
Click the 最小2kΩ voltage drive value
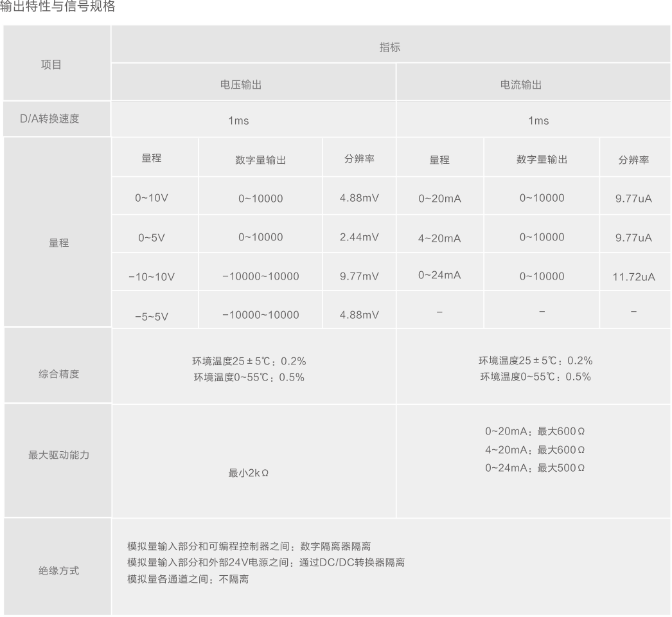coord(249,473)
